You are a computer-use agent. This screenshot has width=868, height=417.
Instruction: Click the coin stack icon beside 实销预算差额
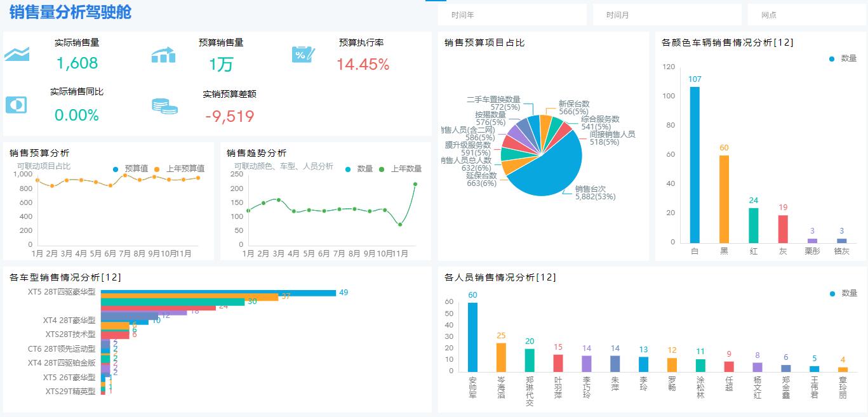[x=164, y=106]
